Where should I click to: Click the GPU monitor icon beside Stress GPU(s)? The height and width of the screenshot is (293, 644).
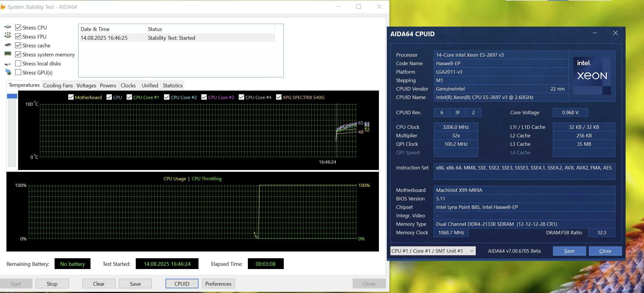point(8,72)
